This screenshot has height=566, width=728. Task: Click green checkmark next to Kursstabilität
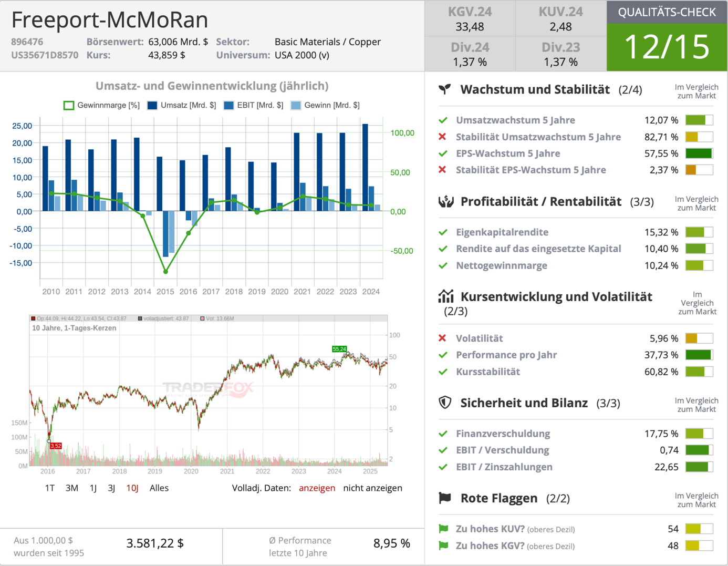point(443,372)
